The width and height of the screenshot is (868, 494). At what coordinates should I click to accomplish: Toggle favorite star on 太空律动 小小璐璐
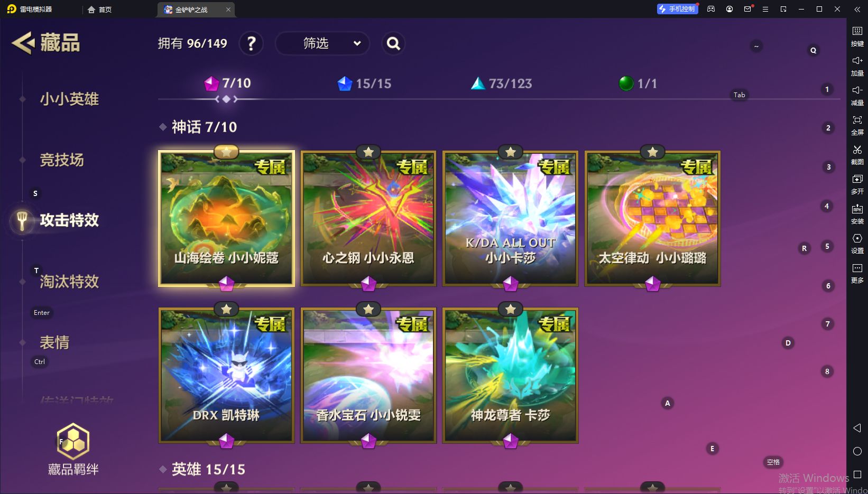click(653, 152)
